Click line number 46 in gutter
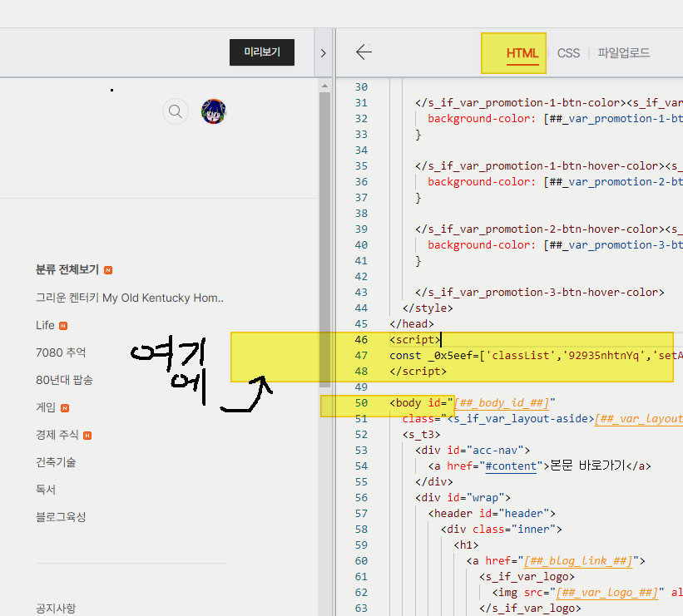This screenshot has width=683, height=616. click(x=361, y=339)
